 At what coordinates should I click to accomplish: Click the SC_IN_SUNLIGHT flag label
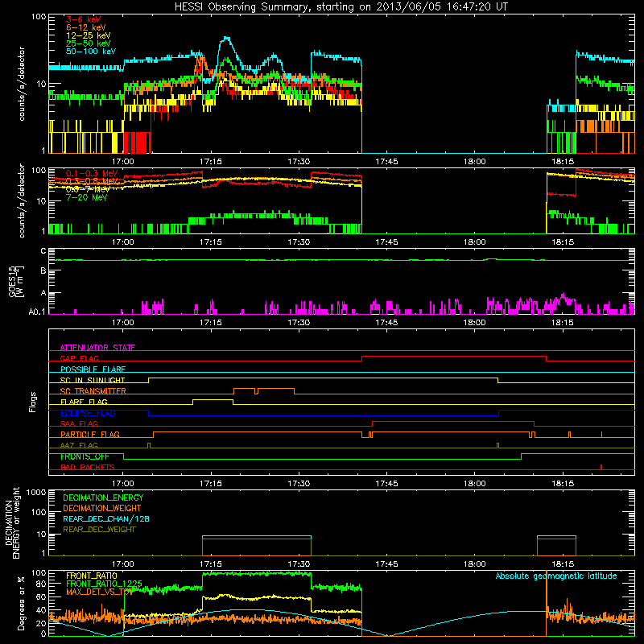click(93, 380)
